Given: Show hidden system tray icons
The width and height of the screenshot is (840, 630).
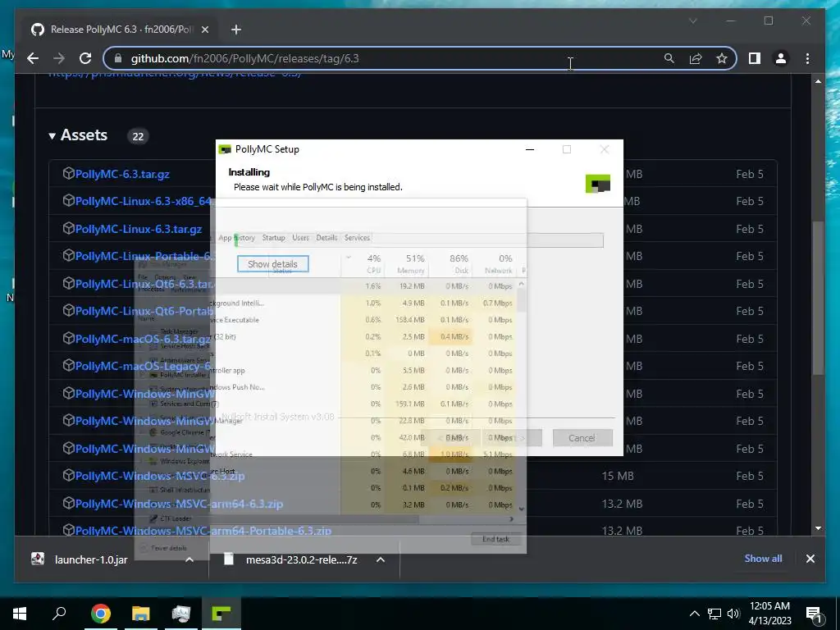Looking at the screenshot, I should 694,614.
